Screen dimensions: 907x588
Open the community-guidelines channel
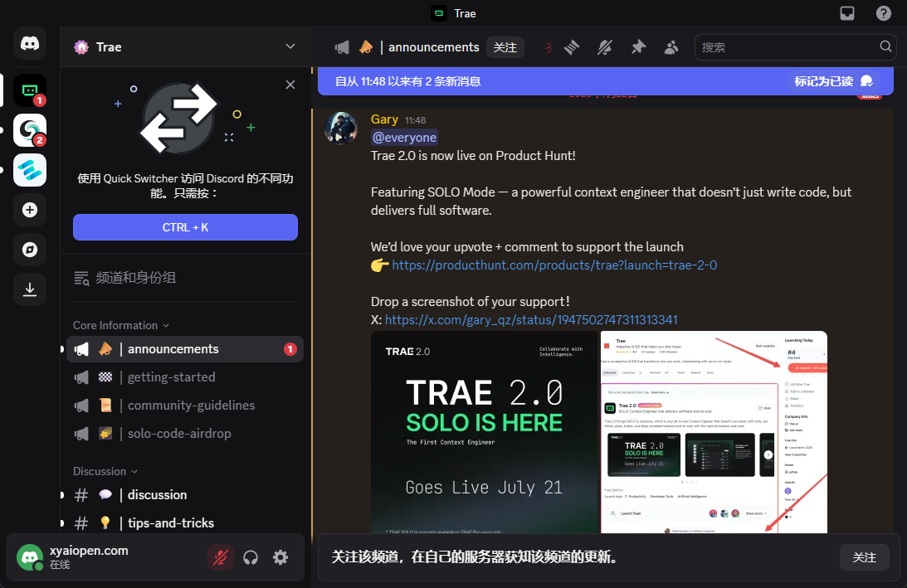click(x=185, y=406)
